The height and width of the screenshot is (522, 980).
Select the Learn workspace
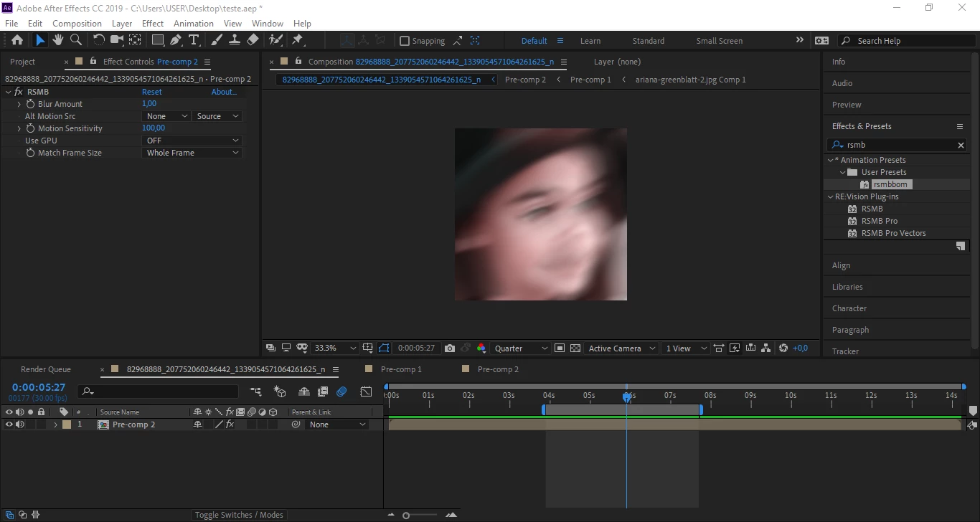pos(590,41)
